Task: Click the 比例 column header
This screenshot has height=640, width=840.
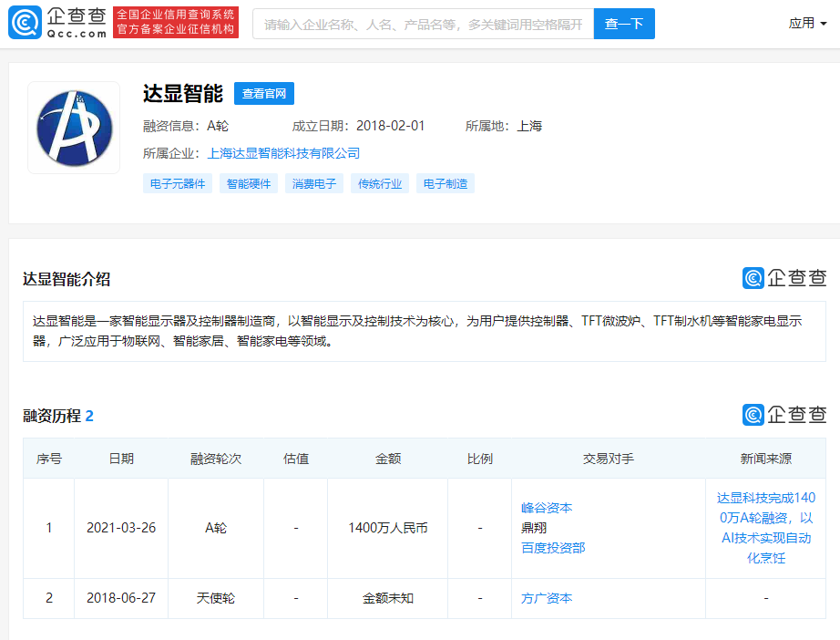Action: pos(479,459)
